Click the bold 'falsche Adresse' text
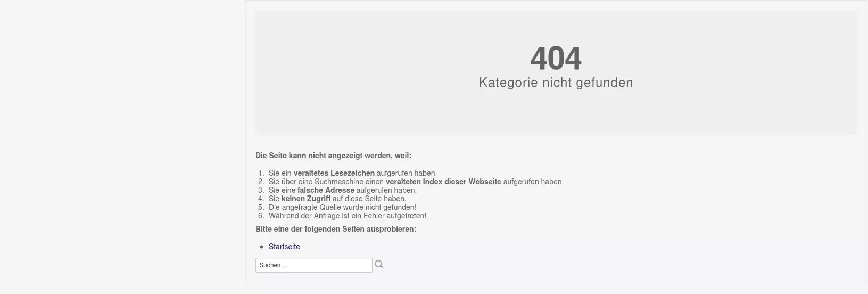This screenshot has width=868, height=294. coord(326,190)
